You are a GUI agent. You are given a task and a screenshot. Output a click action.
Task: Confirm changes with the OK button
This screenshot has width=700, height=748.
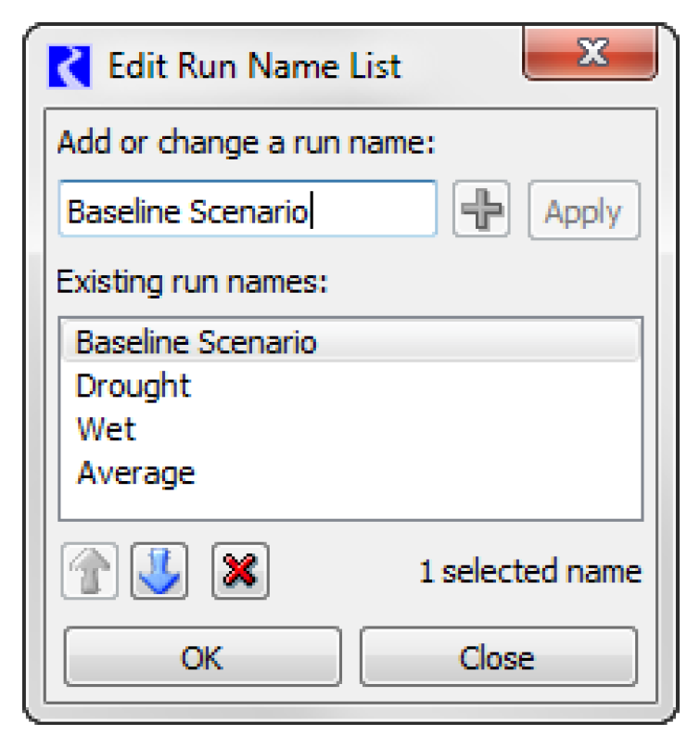coord(202,657)
